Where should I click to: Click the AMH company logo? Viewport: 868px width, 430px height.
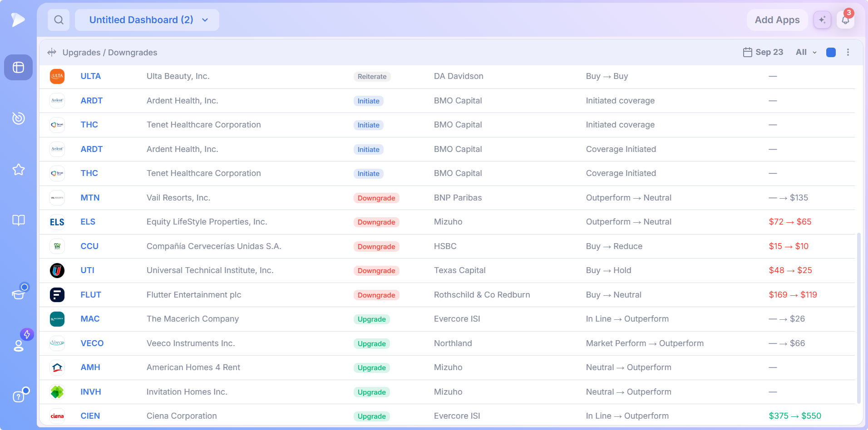click(57, 367)
